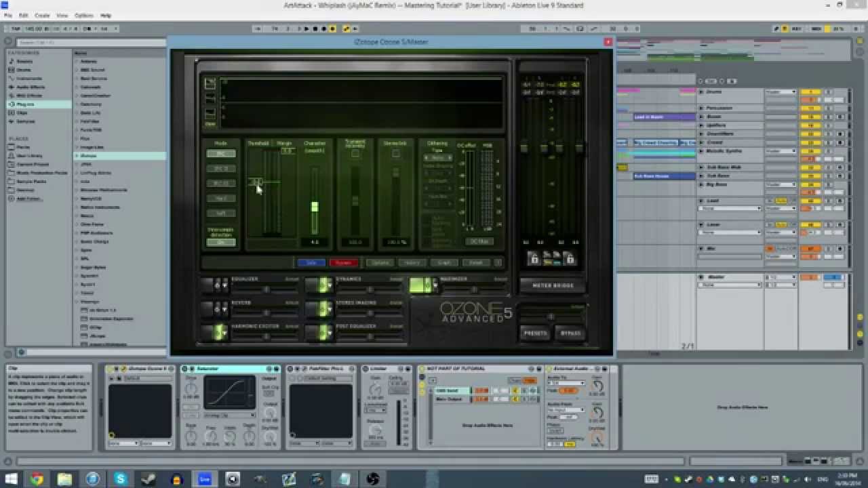Click the left input gain lock icon
The image size is (868, 488).
(x=534, y=259)
